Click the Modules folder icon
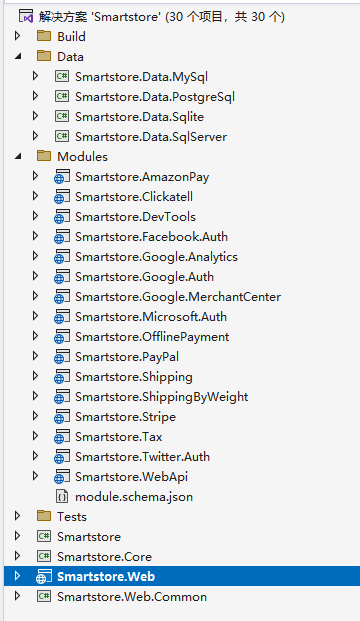This screenshot has height=621, width=360. 44,156
